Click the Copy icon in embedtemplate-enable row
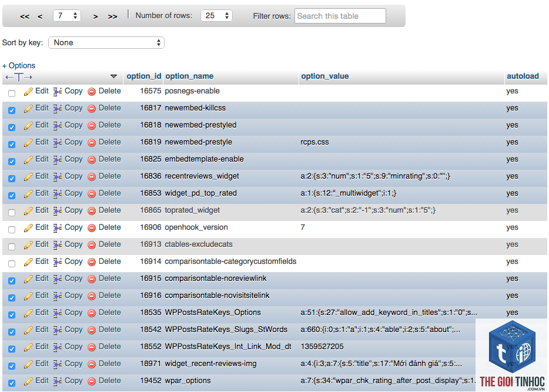 pos(58,160)
